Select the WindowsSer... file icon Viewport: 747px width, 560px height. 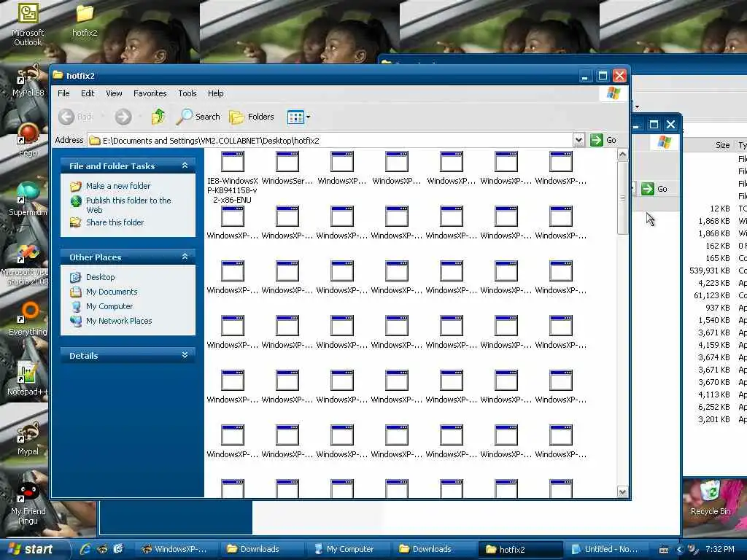pos(287,168)
